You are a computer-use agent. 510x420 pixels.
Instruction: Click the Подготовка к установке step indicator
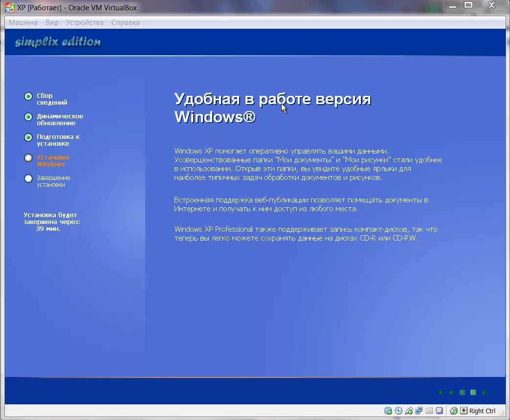coord(28,137)
